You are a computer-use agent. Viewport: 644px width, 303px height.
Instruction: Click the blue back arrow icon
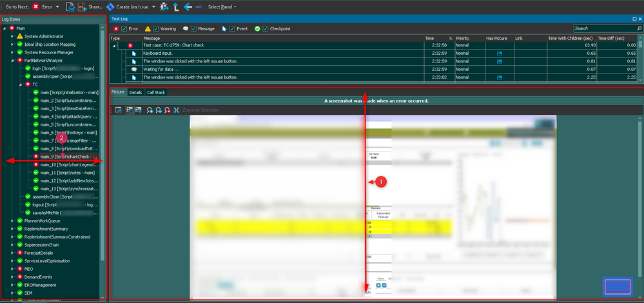[188, 6]
